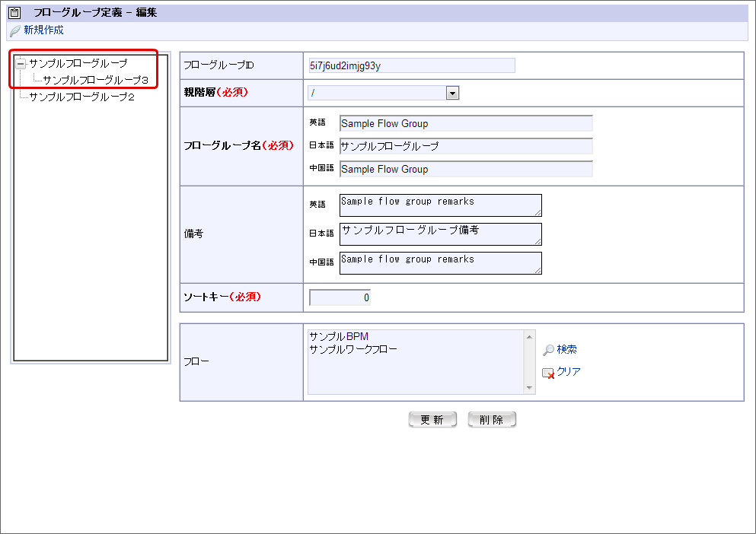Click the flow list scrollbar down arrow

529,388
